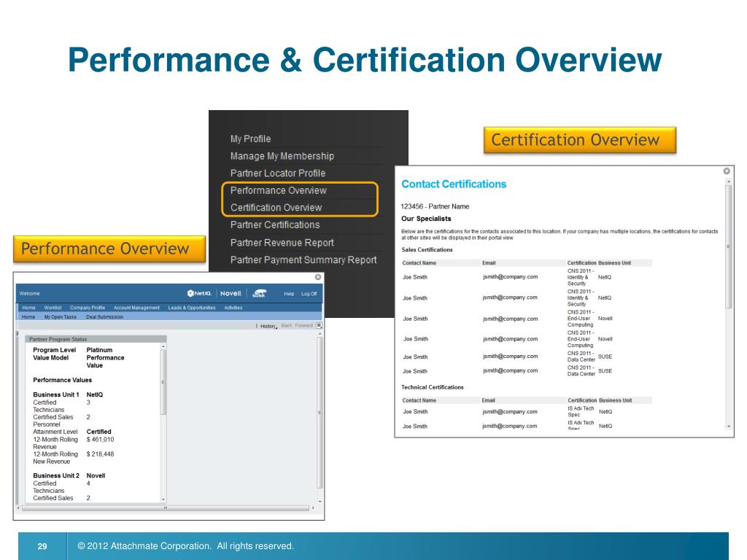Click Email header in Technical Certifications table

coord(488,400)
